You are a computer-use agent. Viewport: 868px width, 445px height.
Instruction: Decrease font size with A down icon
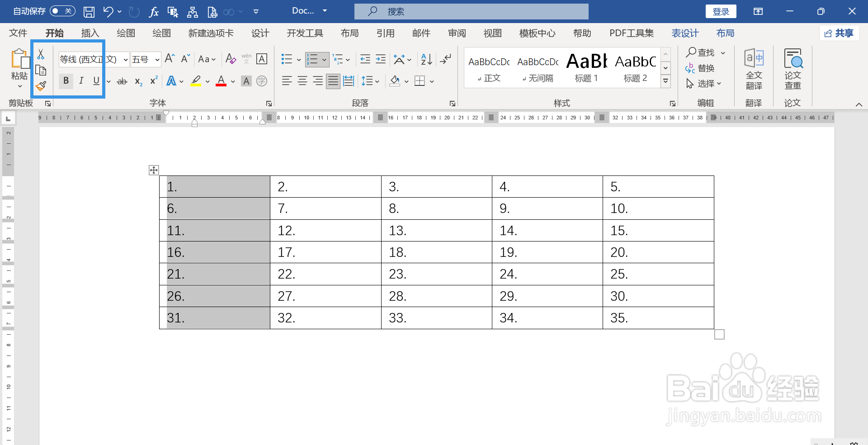pyautogui.click(x=185, y=59)
